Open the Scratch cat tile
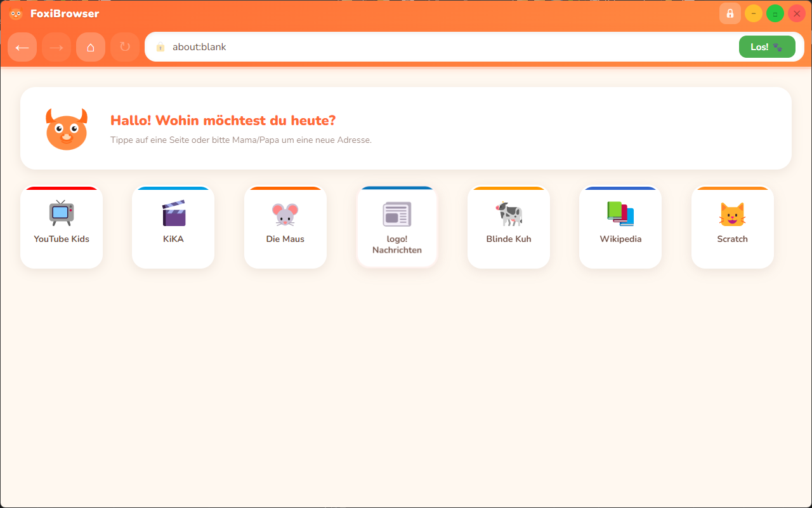The width and height of the screenshot is (812, 508). pyautogui.click(x=733, y=227)
